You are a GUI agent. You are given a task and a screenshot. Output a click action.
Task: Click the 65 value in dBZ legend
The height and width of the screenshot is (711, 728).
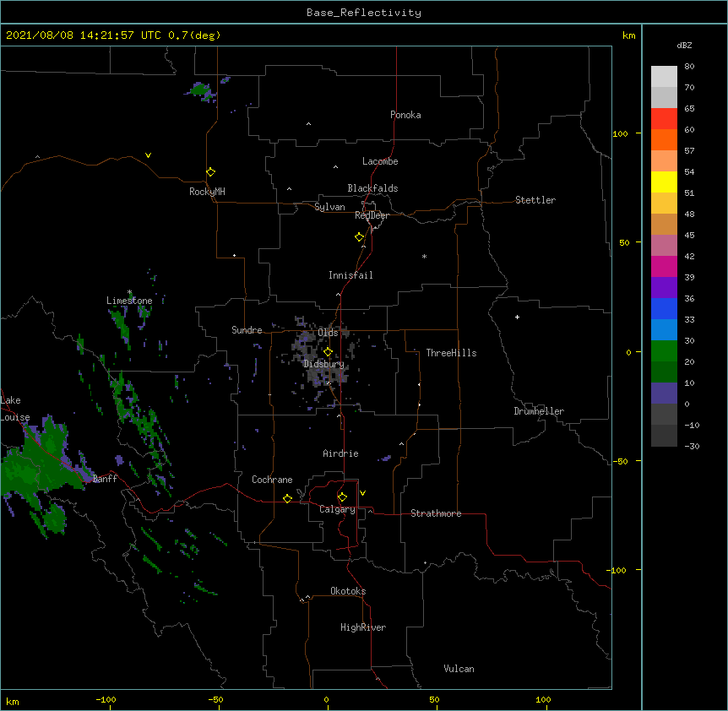[689, 108]
